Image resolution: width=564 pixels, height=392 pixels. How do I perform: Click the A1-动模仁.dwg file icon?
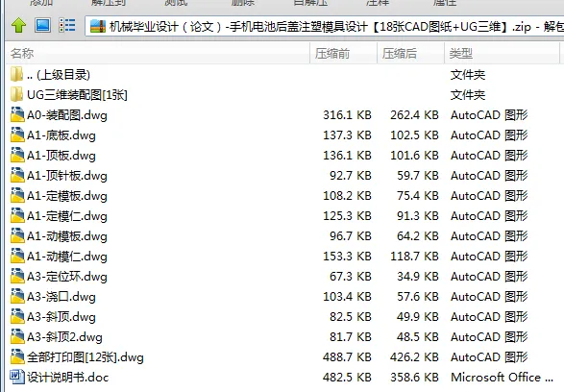[17, 256]
